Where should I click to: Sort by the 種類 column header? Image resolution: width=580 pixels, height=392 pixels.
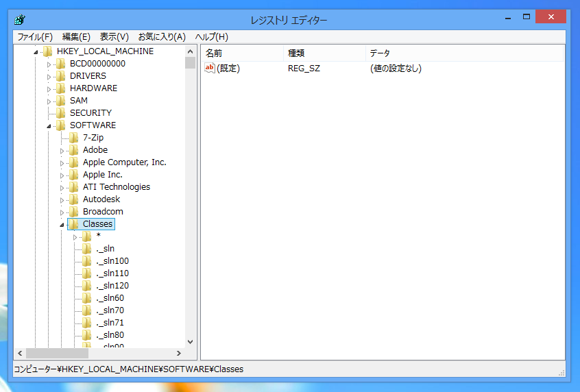[x=325, y=53]
